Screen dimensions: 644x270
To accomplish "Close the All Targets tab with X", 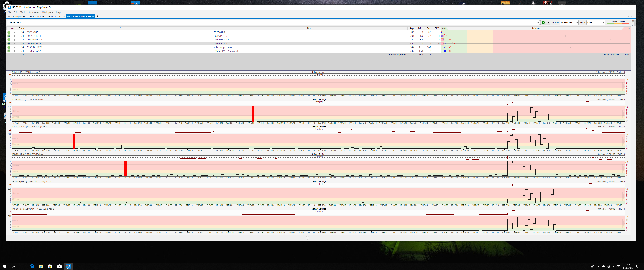I will click(24, 17).
